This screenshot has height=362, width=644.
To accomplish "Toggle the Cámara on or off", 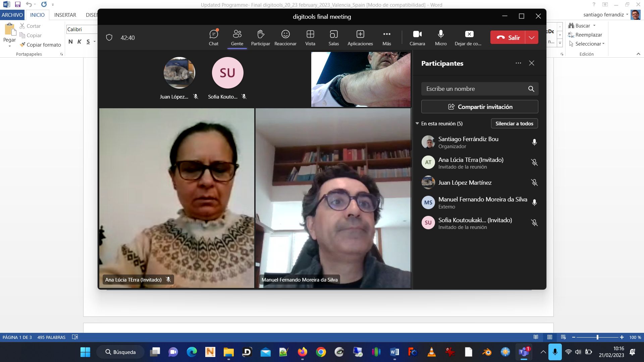I will [417, 37].
